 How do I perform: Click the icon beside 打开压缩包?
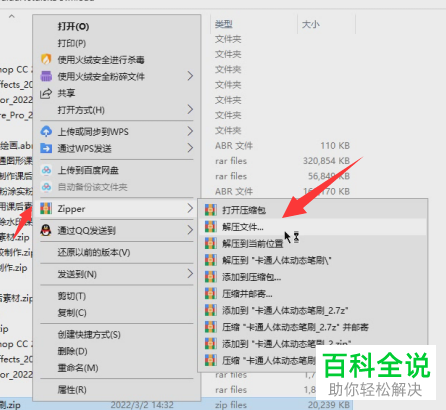[x=211, y=210]
